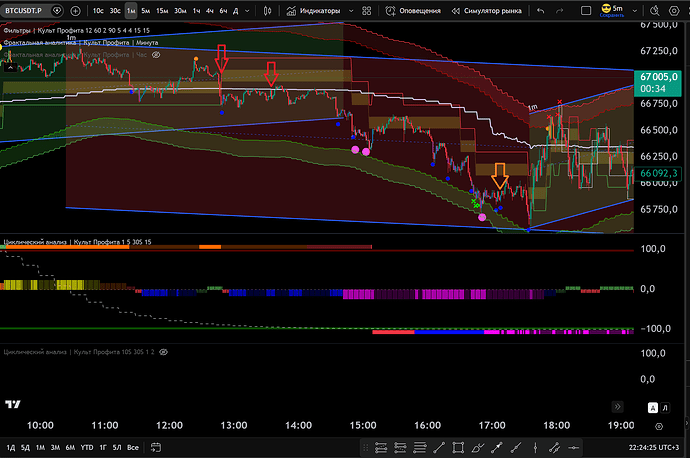Click the Alerts (Оповещения) bell button
This screenshot has width=690, height=458.
point(411,11)
